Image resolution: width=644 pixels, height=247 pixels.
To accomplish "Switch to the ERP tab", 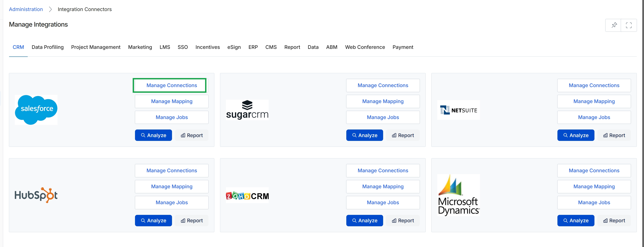I will [x=253, y=47].
